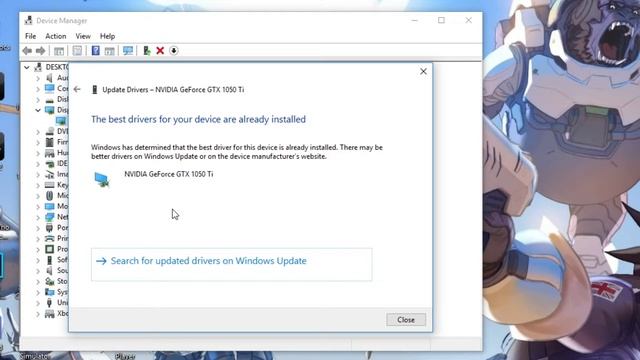Image resolution: width=640 pixels, height=360 pixels.
Task: Expand the Keyboards category
Action: click(38, 185)
